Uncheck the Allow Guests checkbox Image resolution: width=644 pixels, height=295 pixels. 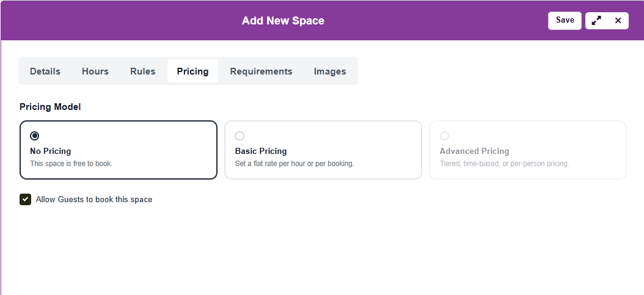(25, 199)
